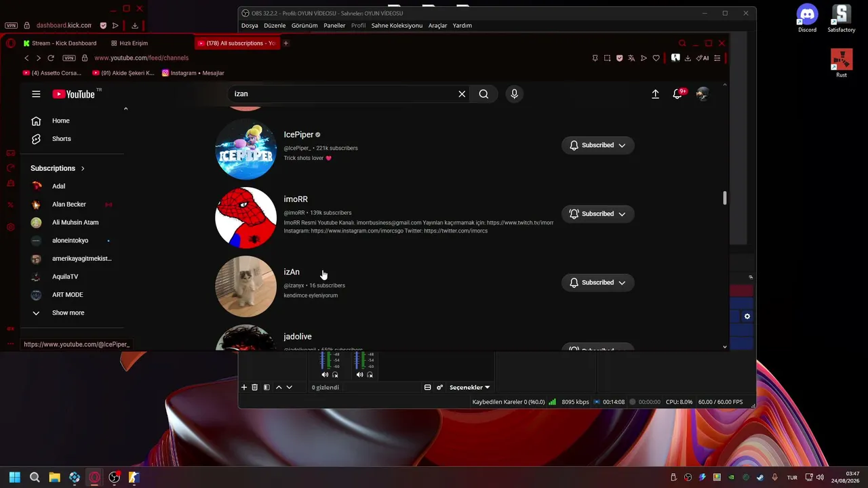Viewport: 868px width, 488px height.
Task: Add page to bookmarks with heart icon
Action: 656,58
